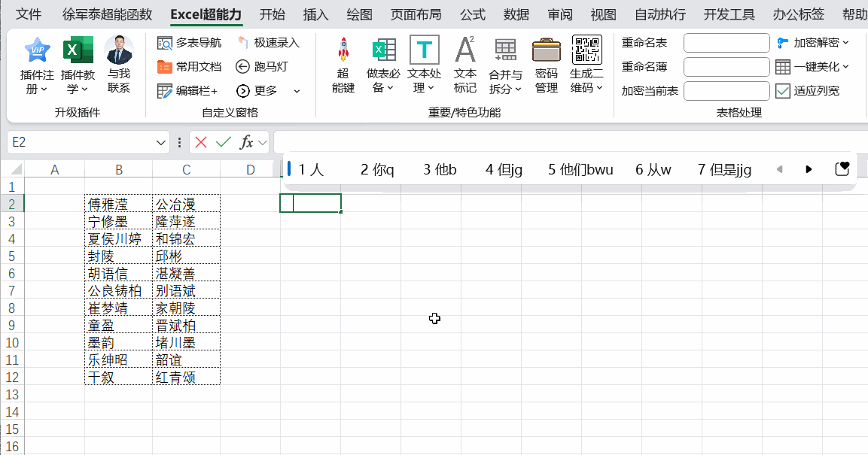Click the 跑马灯 tool
The image size is (868, 455).
click(x=261, y=67)
